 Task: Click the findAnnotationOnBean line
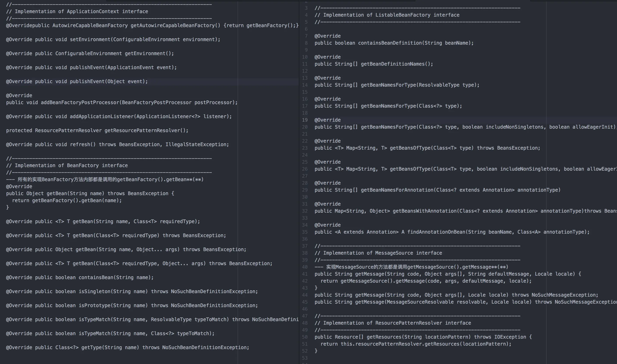(452, 232)
